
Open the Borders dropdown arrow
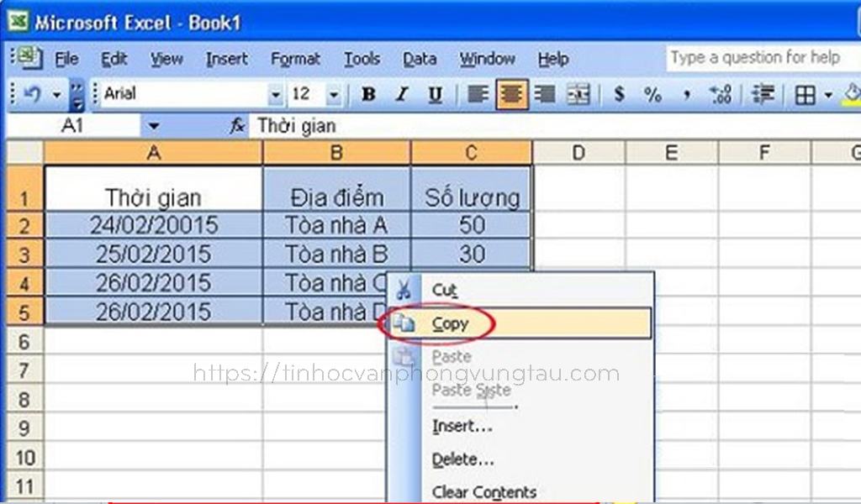828,96
